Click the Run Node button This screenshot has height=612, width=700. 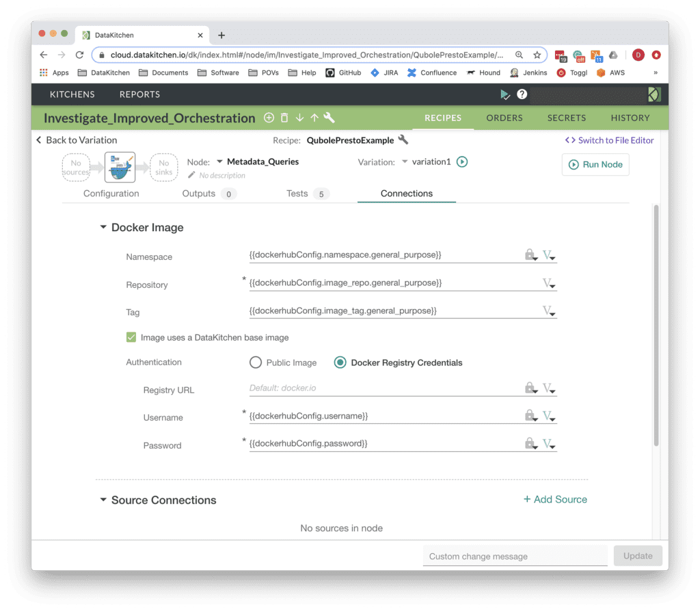tap(595, 164)
